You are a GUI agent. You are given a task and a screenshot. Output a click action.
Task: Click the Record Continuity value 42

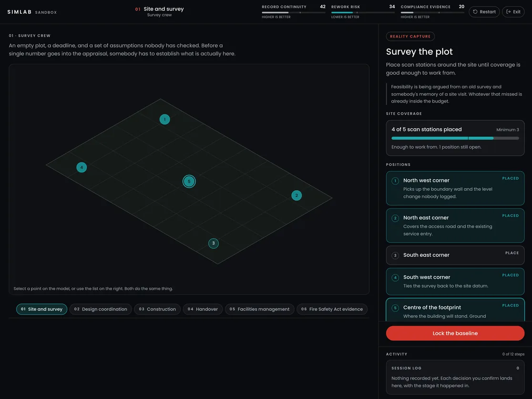click(x=322, y=7)
